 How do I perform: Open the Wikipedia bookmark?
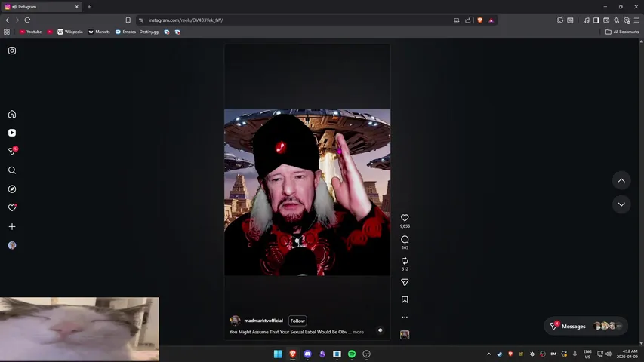pos(70,32)
